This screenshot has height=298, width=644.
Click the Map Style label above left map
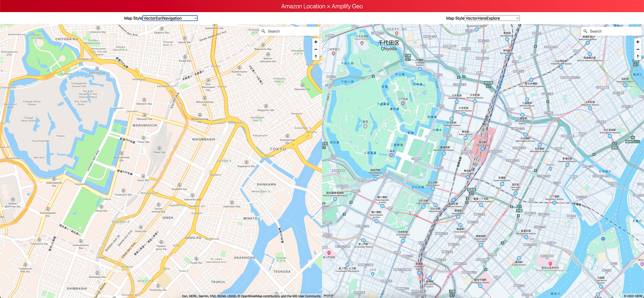133,18
